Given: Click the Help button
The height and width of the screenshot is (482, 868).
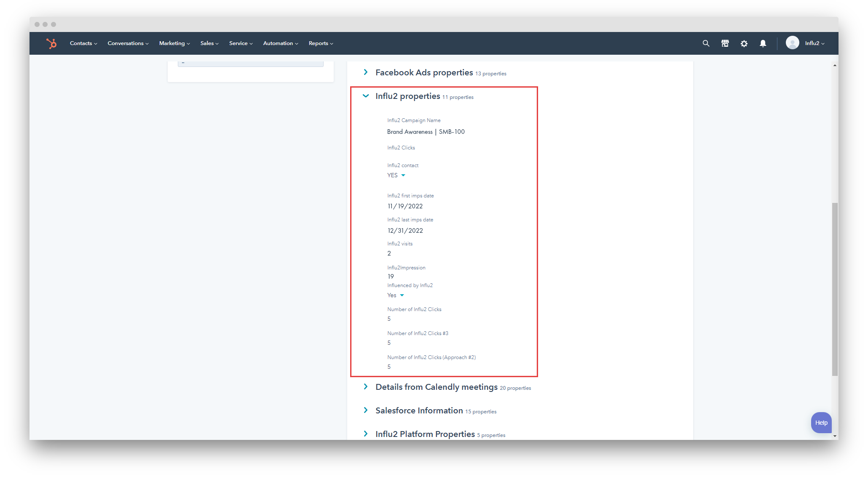Looking at the screenshot, I should (821, 422).
